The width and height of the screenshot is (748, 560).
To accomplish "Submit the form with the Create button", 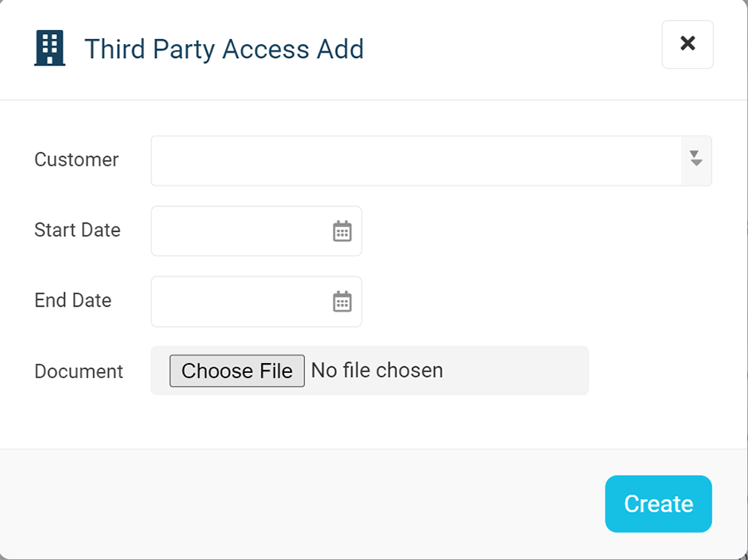I will [658, 504].
